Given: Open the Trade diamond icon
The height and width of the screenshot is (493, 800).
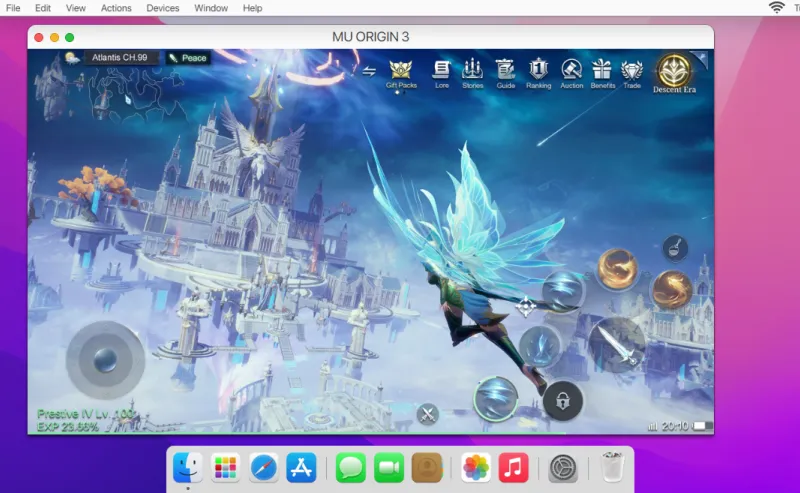Looking at the screenshot, I should 632,73.
